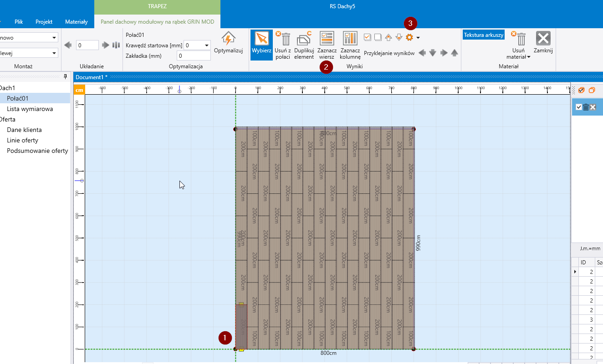Screen dimensions: 603x364
Task: Click the empty checkbox icon in Wyniki group
Action: pos(378,37)
